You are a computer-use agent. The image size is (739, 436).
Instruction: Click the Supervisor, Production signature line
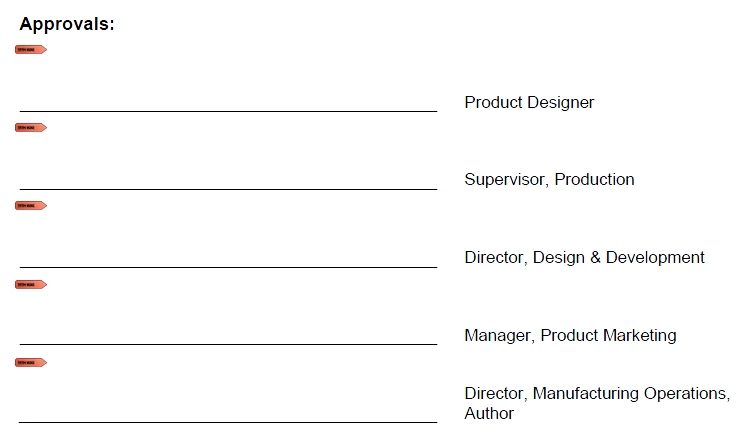click(229, 189)
